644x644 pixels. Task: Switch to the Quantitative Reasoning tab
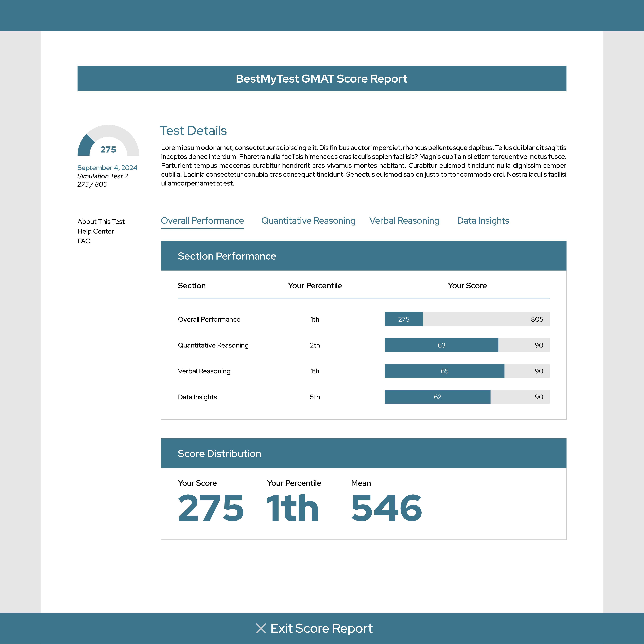pos(308,221)
